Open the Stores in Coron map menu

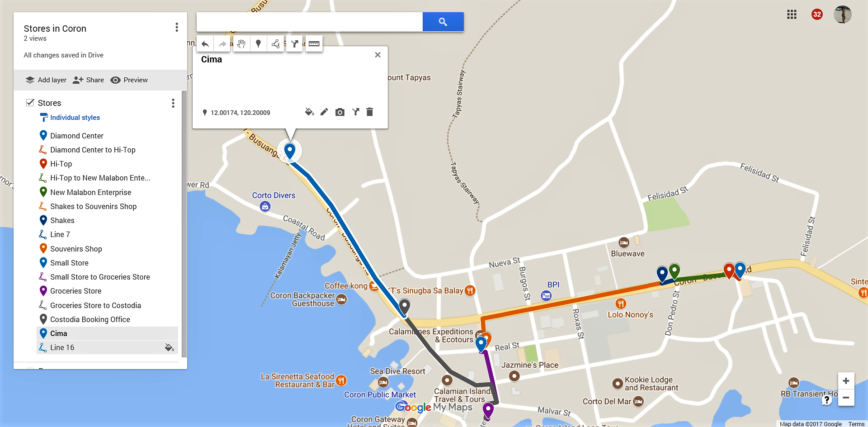[x=177, y=28]
